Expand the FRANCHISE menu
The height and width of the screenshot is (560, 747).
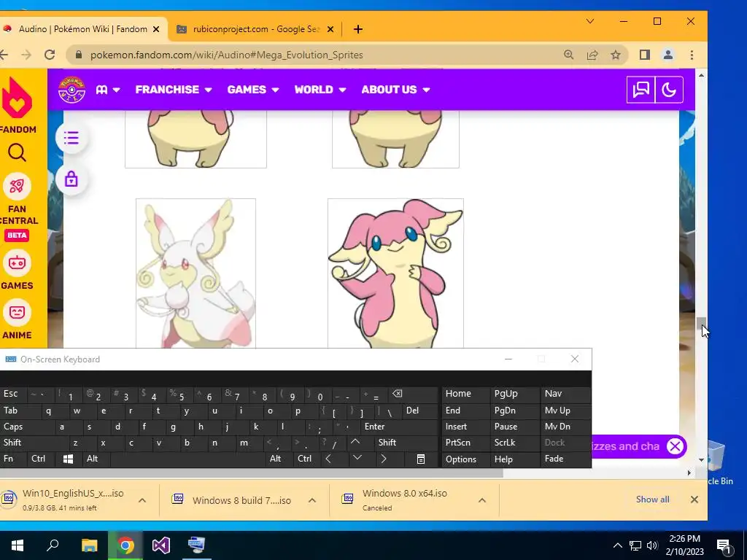tap(174, 90)
